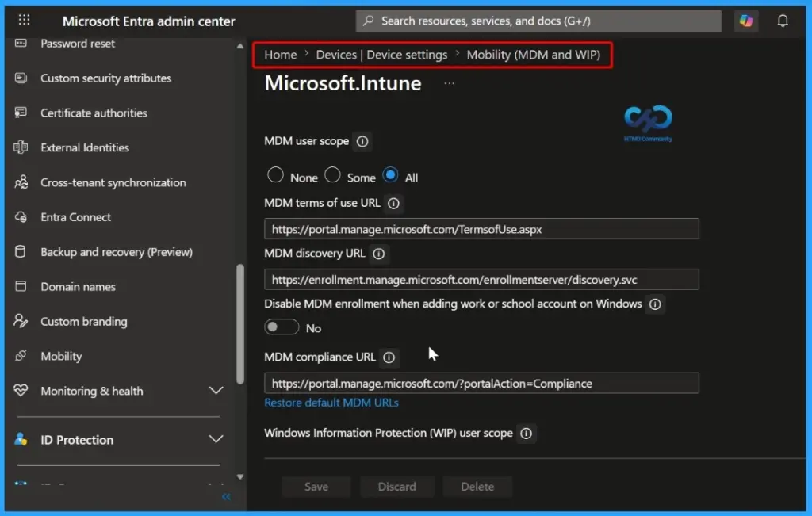
Task: Open Copilot from the header
Action: (746, 21)
